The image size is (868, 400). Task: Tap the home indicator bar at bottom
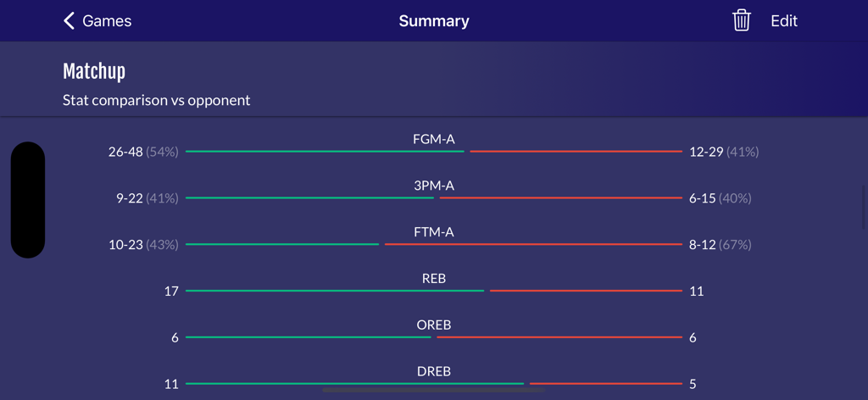pos(434,391)
